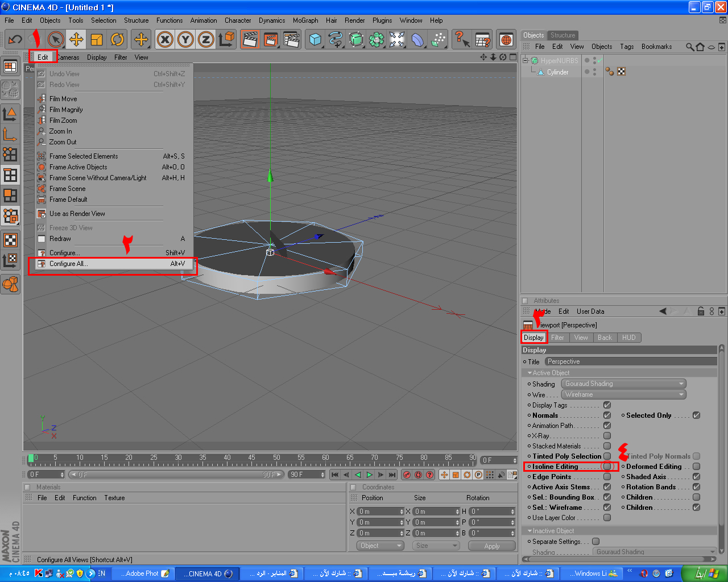Toggle the X axis lock
The image size is (728, 582).
tap(165, 39)
